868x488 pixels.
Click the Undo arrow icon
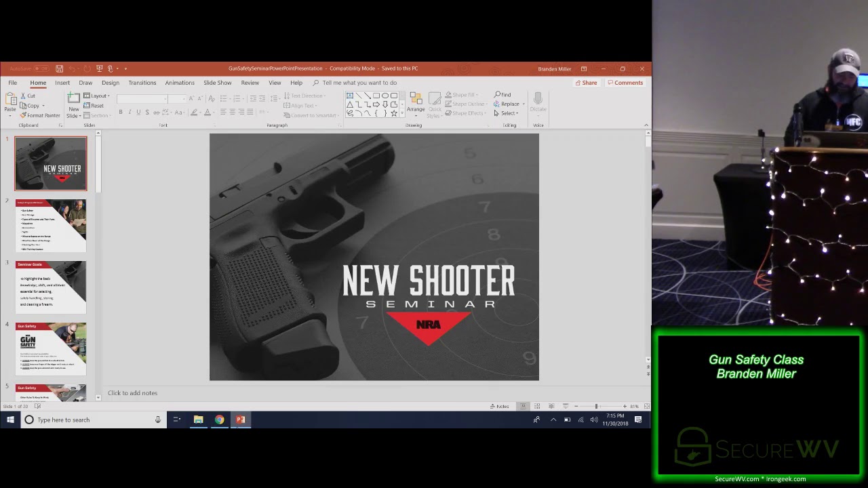[72, 68]
